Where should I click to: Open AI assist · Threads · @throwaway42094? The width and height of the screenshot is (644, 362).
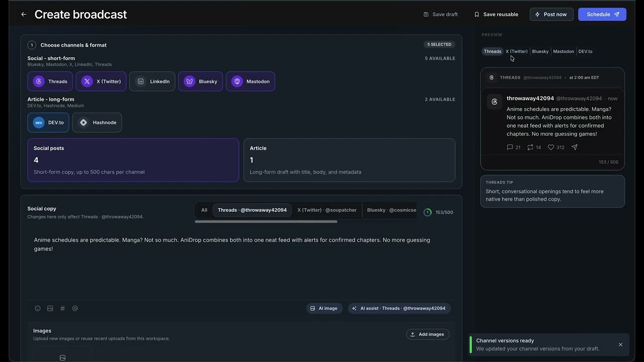click(399, 308)
